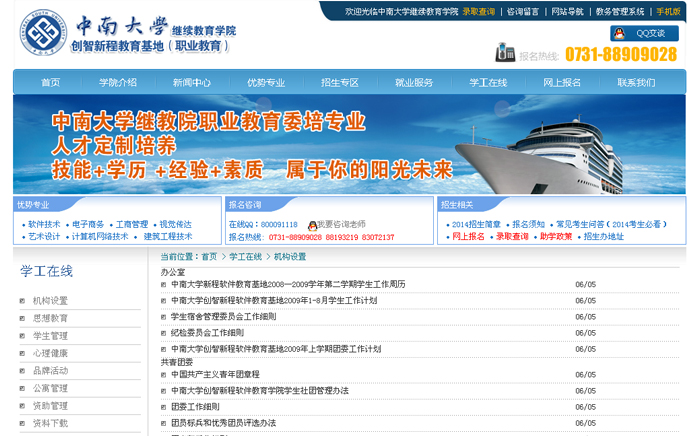Screen dimensions: 697x436
Task: Click the telephone icon beside 报名热线
Action: click(x=505, y=52)
